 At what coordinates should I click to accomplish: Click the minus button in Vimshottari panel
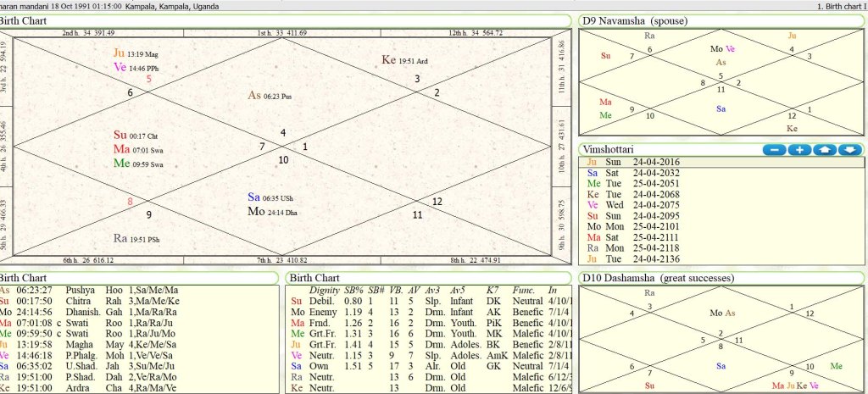pyautogui.click(x=774, y=150)
